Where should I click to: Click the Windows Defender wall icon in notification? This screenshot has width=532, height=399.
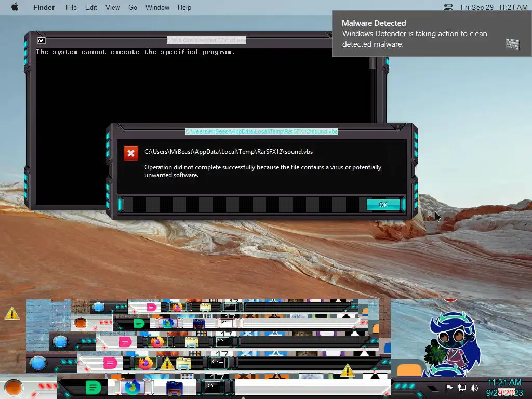[x=512, y=44]
